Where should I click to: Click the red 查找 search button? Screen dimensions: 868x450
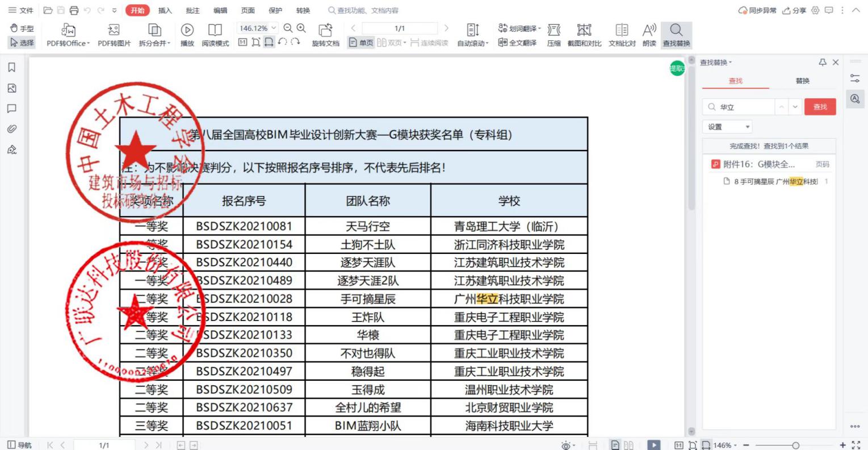pos(820,107)
